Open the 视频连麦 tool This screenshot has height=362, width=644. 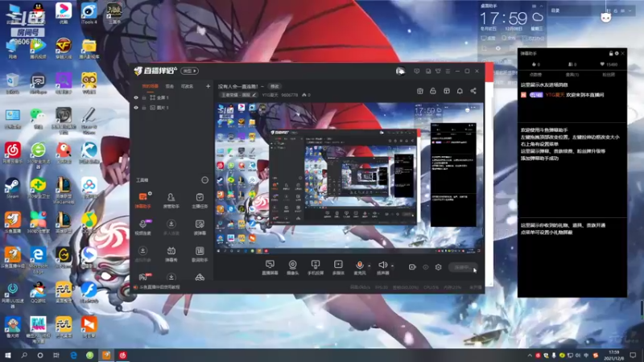(142, 227)
